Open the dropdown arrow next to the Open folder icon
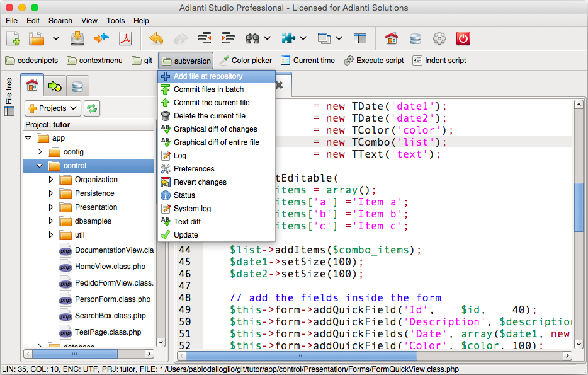The width and height of the screenshot is (588, 375). click(56, 38)
